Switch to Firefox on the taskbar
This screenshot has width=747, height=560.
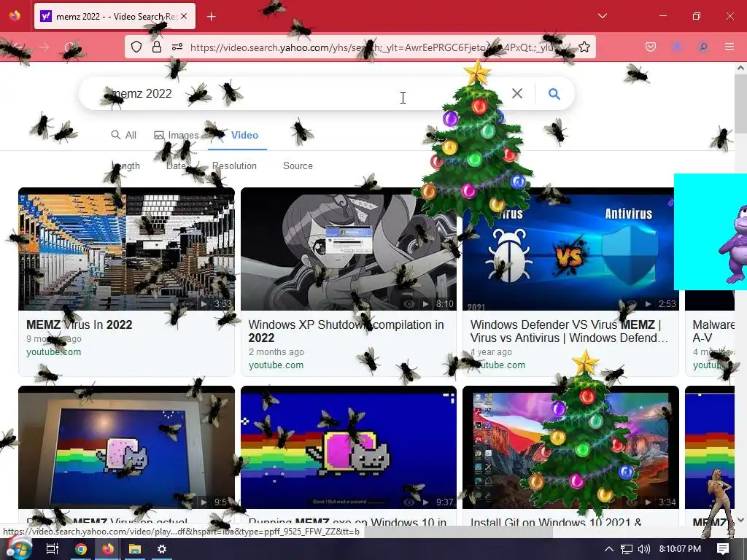pyautogui.click(x=108, y=549)
